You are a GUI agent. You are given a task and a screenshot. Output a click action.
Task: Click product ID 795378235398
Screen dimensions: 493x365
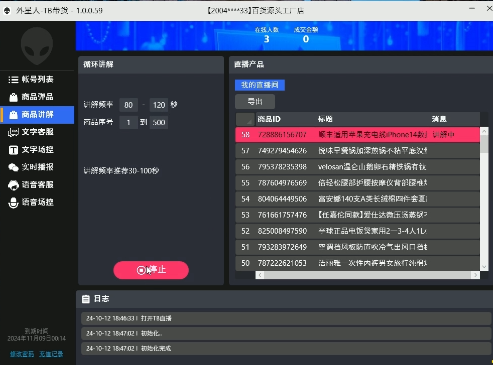click(282, 167)
